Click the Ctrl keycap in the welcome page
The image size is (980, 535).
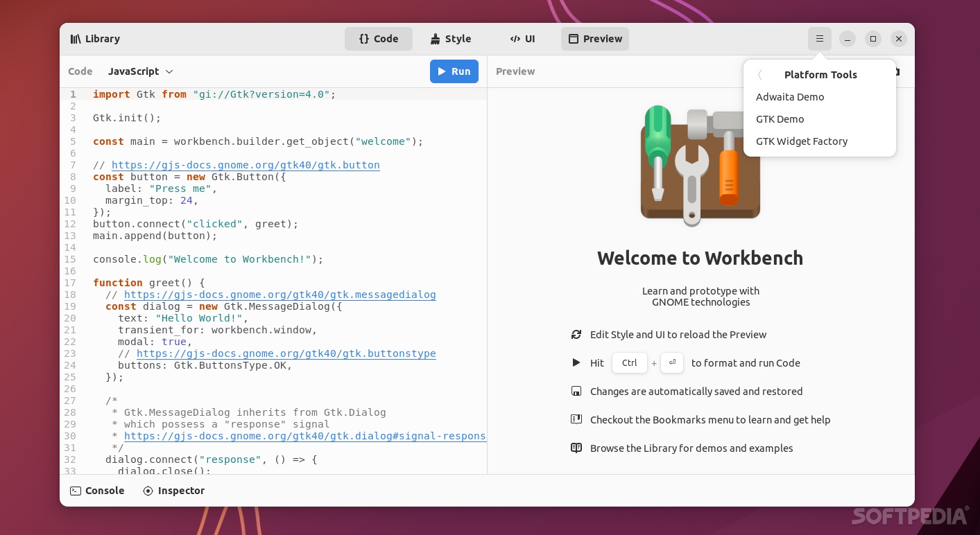[x=630, y=363]
